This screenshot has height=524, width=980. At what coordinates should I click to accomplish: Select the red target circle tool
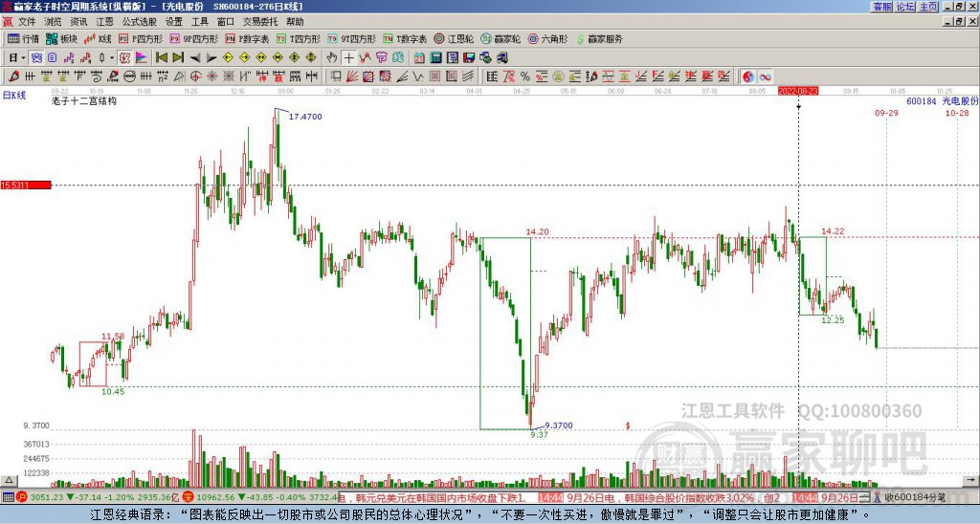pyautogui.click(x=195, y=76)
